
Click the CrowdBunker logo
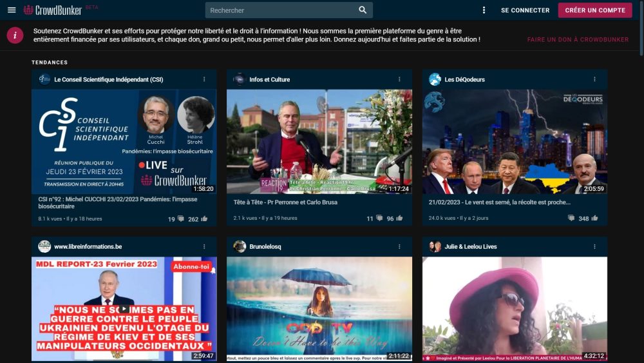pos(53,10)
